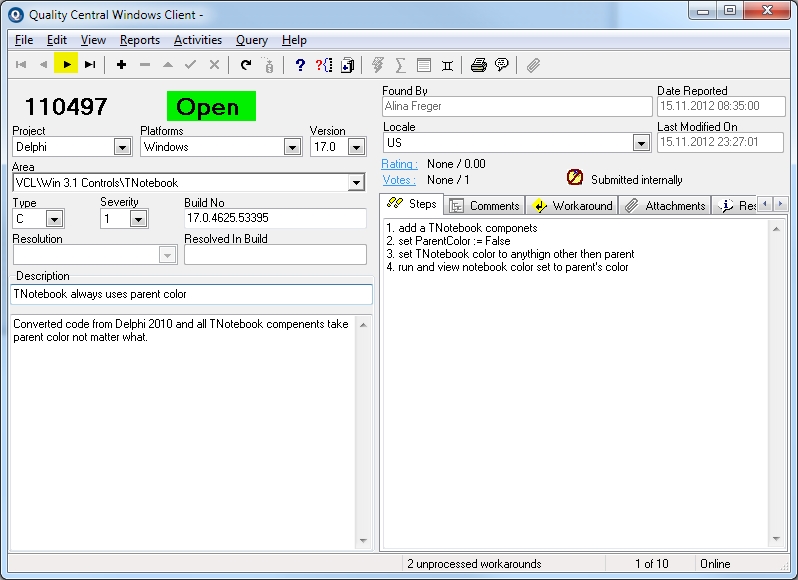Viewport: 798px width, 580px height.
Task: Click the Steps pane scrollbar up arrow
Action: pyautogui.click(x=776, y=229)
